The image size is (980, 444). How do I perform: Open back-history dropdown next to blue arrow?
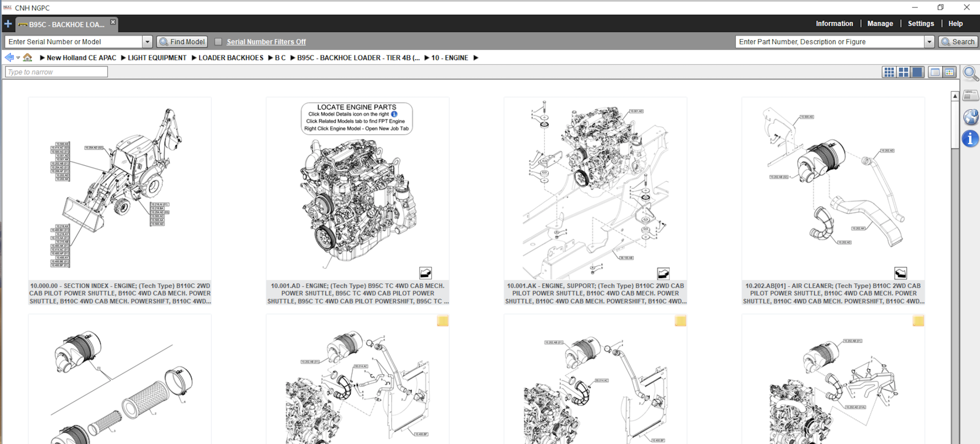pyautogui.click(x=18, y=58)
